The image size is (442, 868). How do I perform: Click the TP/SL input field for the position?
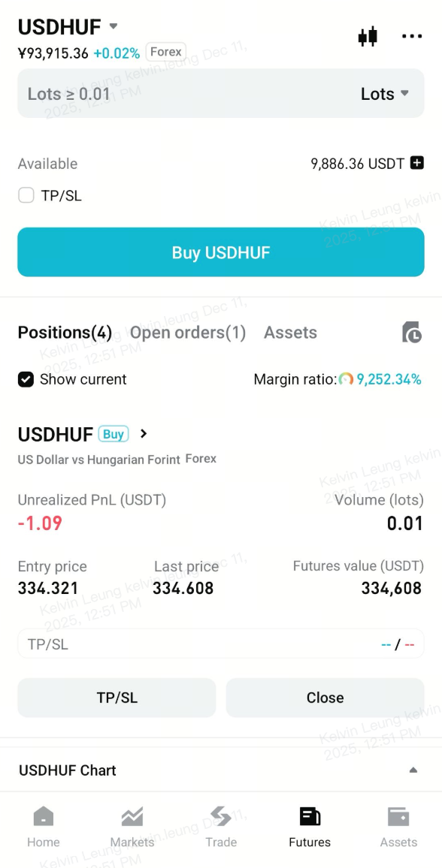tap(221, 643)
